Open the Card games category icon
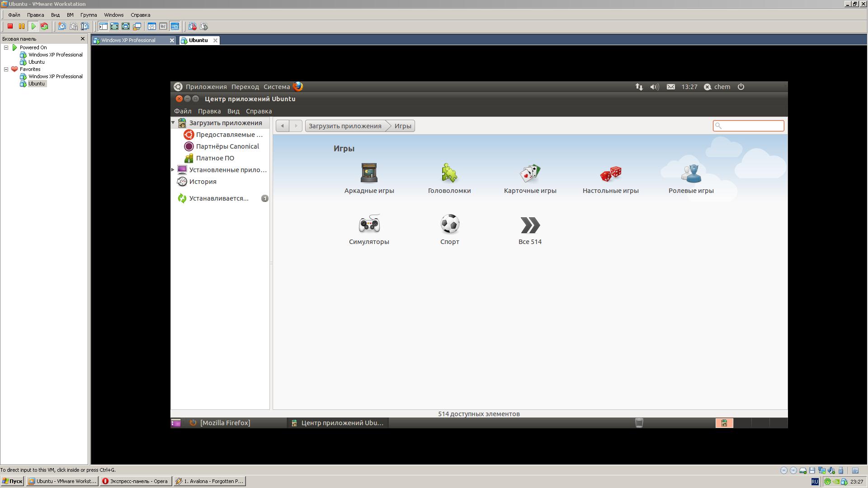This screenshot has width=868, height=488. (x=530, y=173)
